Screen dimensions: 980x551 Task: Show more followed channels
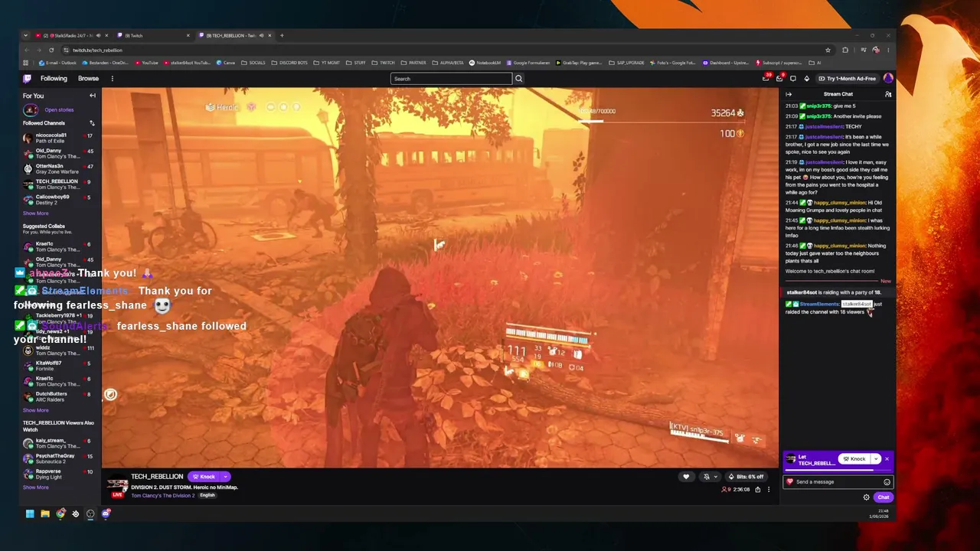35,214
